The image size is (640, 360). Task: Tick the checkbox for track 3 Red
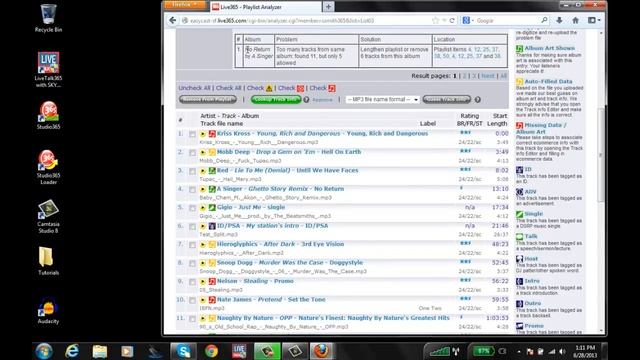(192, 171)
